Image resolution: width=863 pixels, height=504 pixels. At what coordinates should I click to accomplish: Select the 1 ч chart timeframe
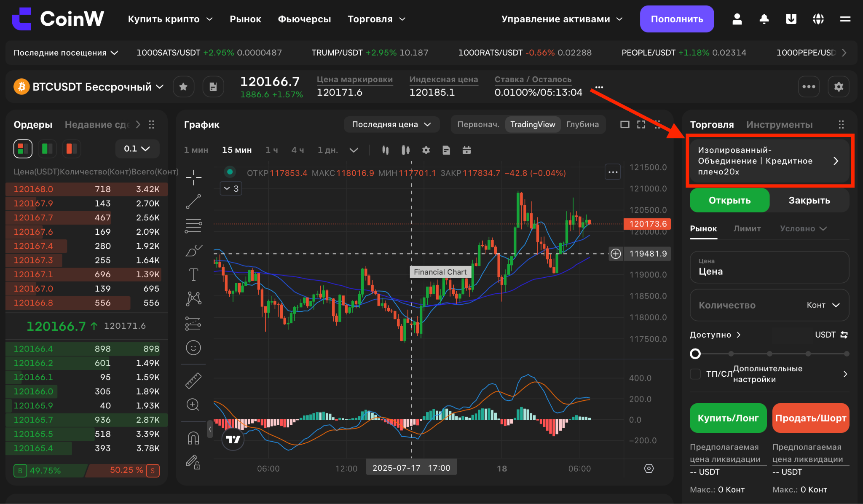coord(271,150)
